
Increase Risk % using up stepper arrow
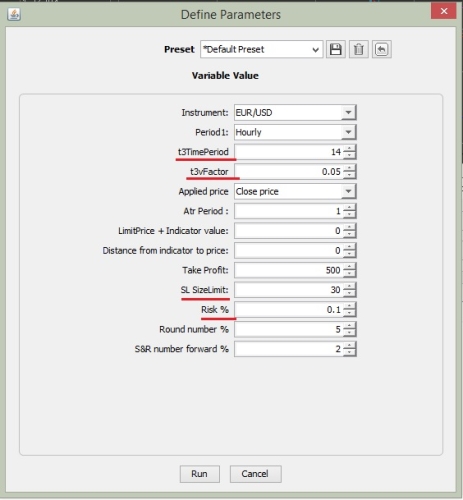pyautogui.click(x=349, y=306)
